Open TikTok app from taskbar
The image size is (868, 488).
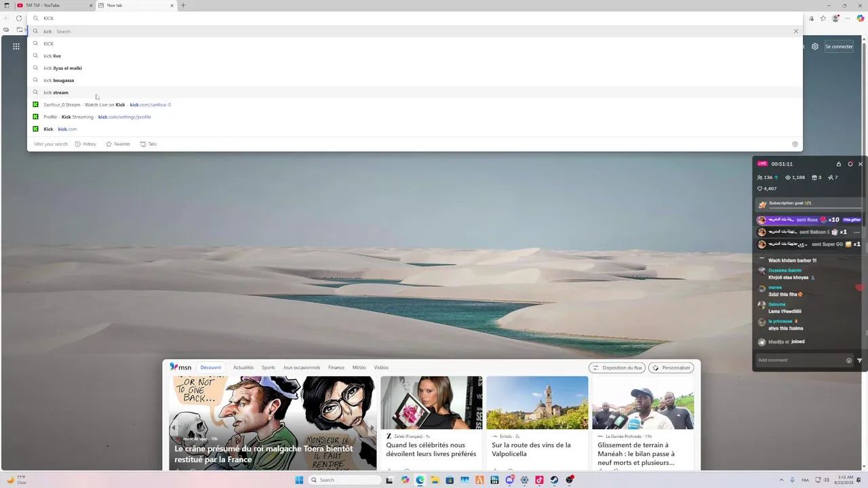coord(539,480)
